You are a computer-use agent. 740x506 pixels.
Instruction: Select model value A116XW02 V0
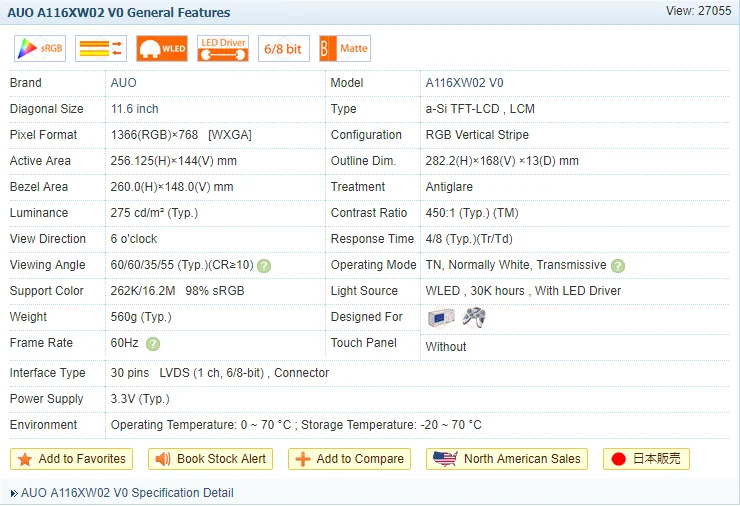click(x=464, y=83)
